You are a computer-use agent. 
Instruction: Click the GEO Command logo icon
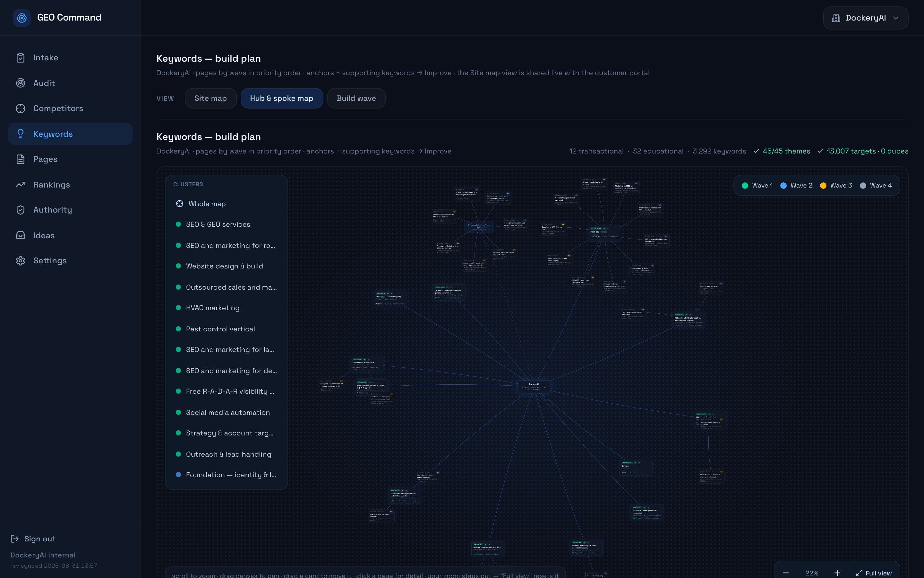pyautogui.click(x=22, y=18)
